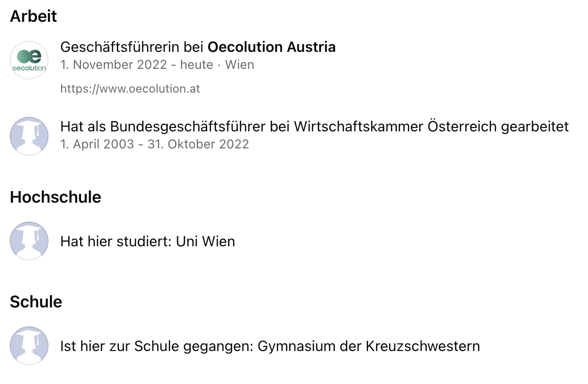Click the Wien location text
The image size is (588, 384).
[x=240, y=64]
